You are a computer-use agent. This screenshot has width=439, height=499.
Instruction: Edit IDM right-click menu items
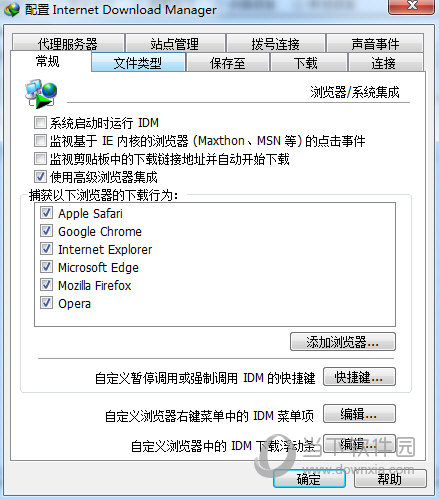pos(359,414)
